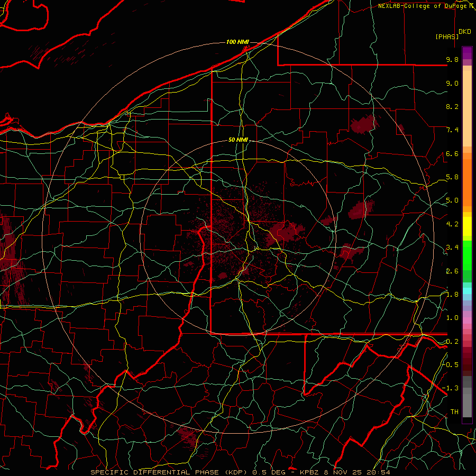
Task: Click the 4.2 scale value
Action: tap(452, 224)
